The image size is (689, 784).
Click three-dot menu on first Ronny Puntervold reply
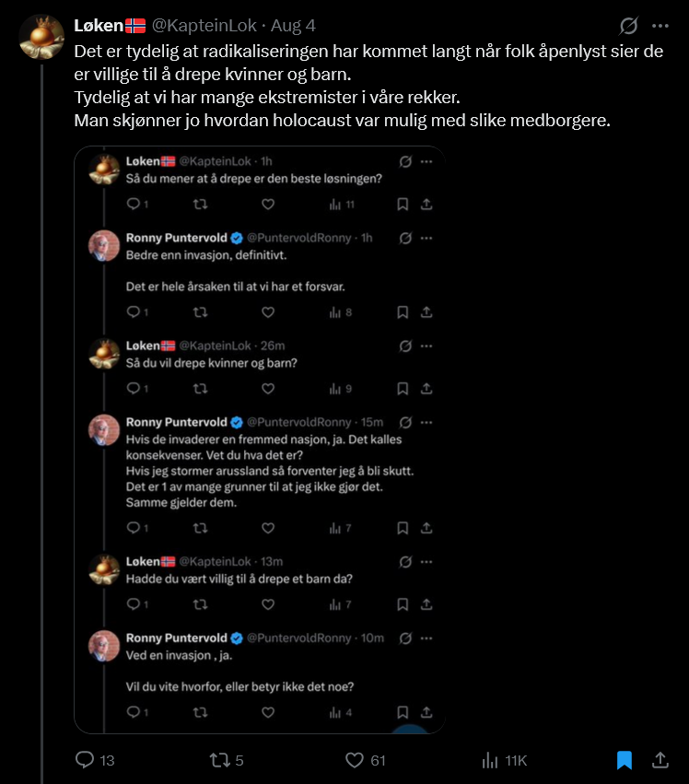coord(426,238)
